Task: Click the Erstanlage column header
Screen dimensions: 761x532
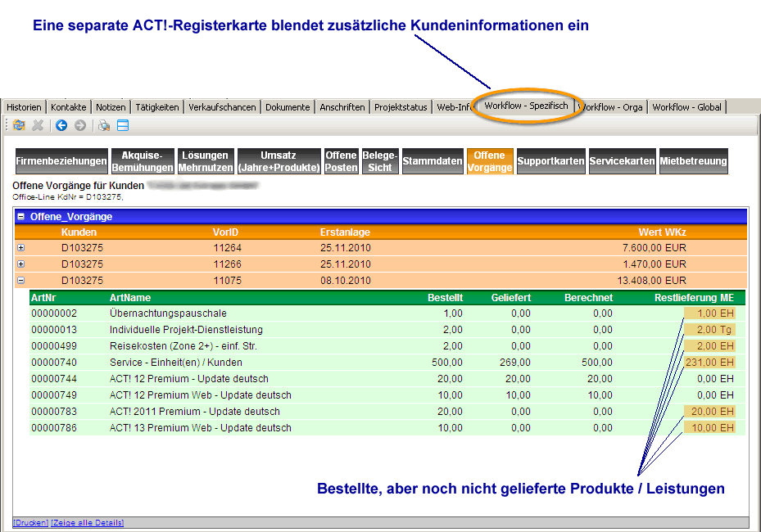Action: coord(345,232)
